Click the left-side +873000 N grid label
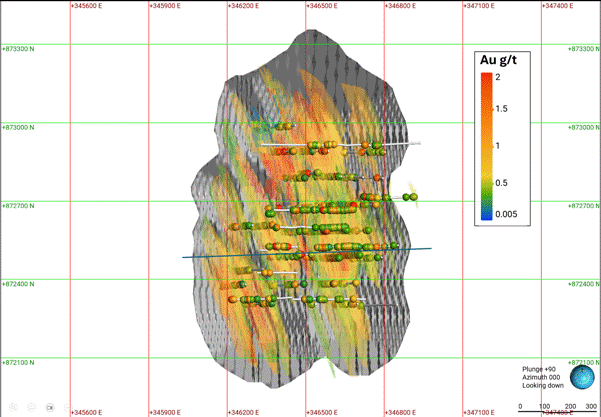The height and width of the screenshot is (417, 601). click(18, 127)
